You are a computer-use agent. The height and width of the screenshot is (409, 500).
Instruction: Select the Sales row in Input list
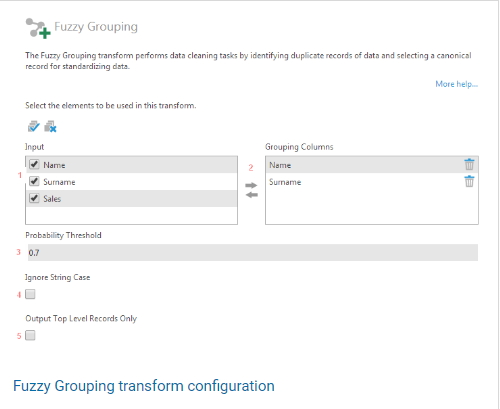coord(131,199)
